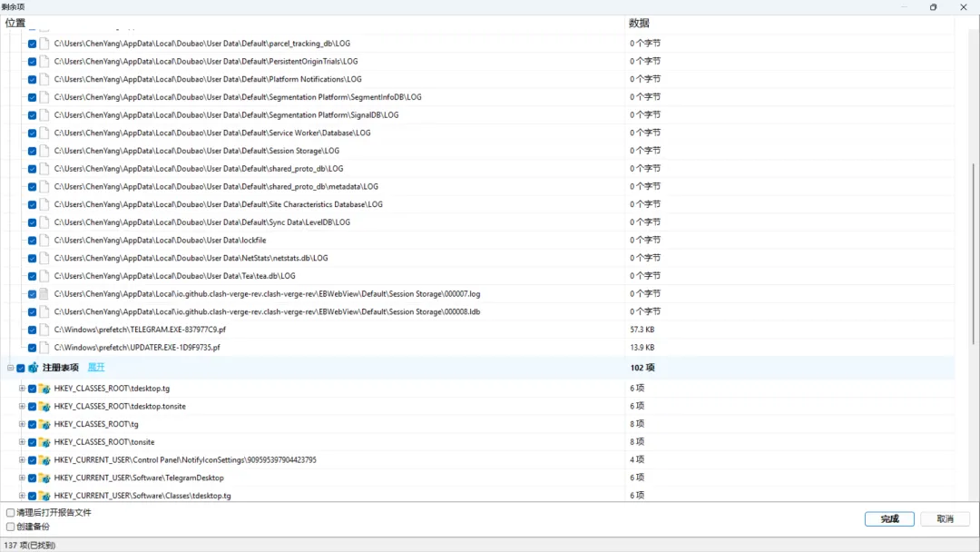Click registry key icon of HKEY_CLASSES_ROOT\tonsite

pyautogui.click(x=44, y=442)
